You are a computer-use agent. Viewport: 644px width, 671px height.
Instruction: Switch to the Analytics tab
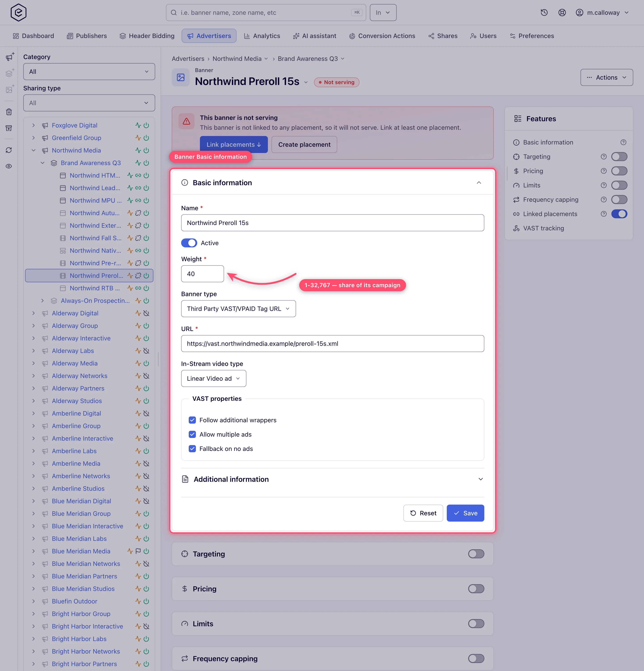262,36
